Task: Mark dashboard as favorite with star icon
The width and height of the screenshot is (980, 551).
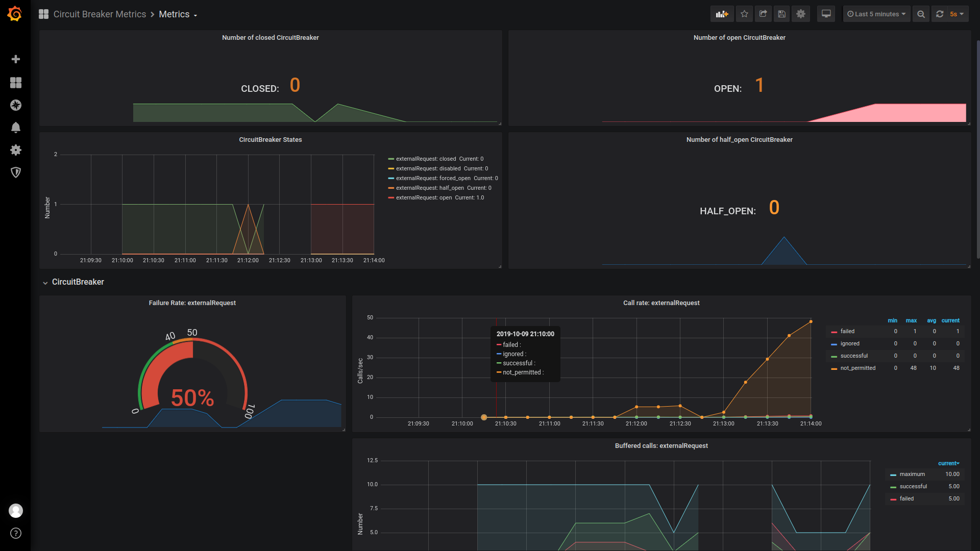Action: point(744,14)
